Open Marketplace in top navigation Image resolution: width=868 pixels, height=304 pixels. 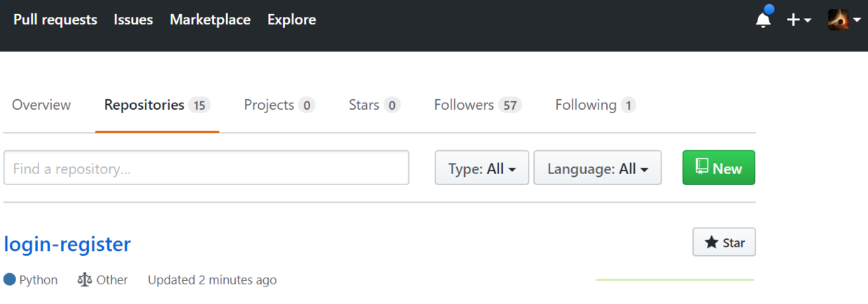point(210,20)
